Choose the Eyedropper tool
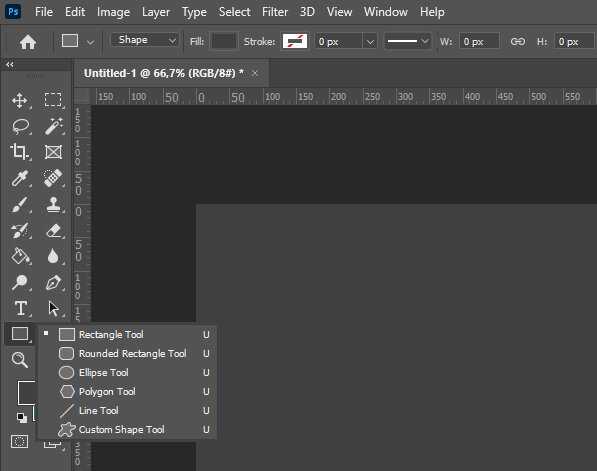Screen dimensions: 597x471 [x=20, y=178]
